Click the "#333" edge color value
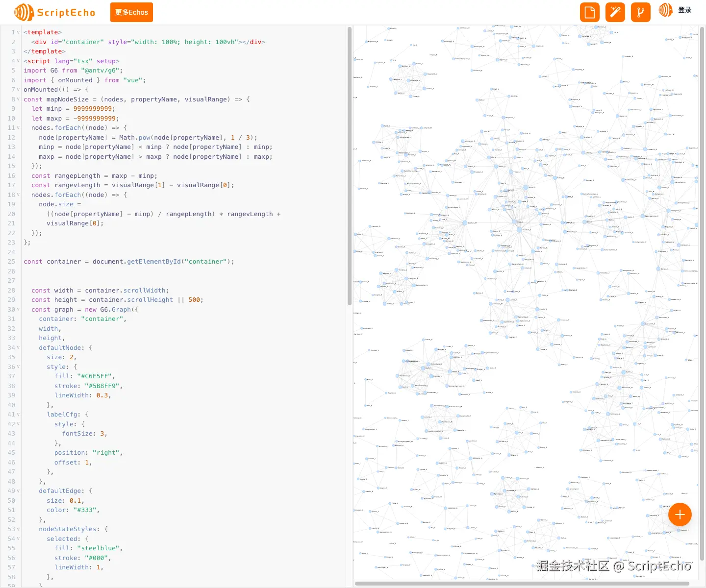 click(85, 510)
